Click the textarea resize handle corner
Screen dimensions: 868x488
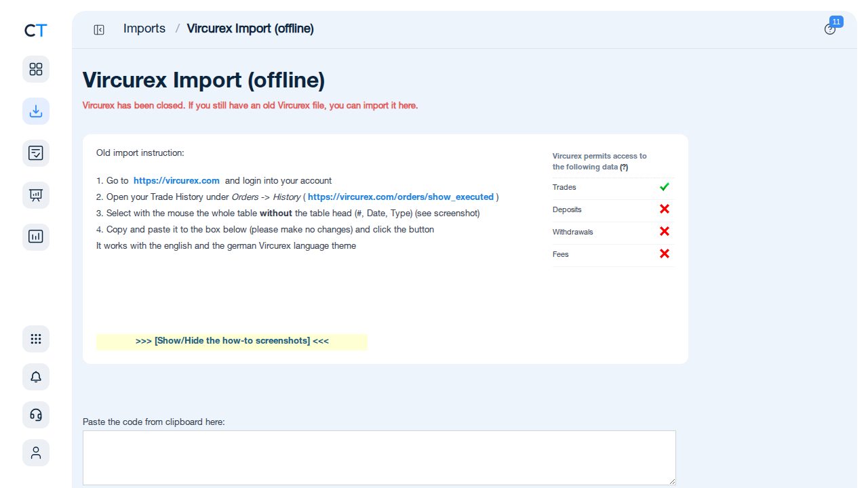tap(672, 481)
